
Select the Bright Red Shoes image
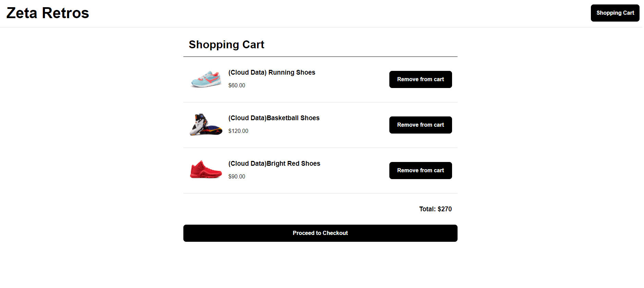[x=206, y=171]
